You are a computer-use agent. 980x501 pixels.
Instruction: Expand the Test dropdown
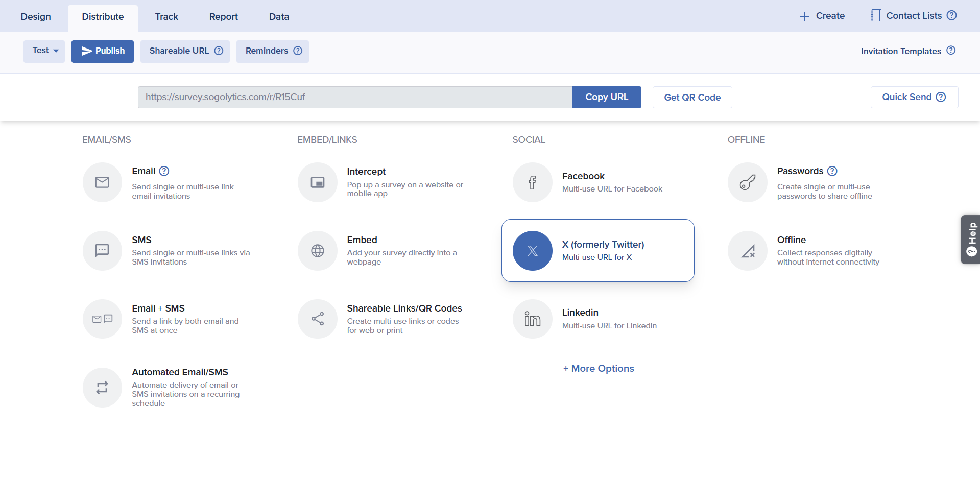coord(44,51)
